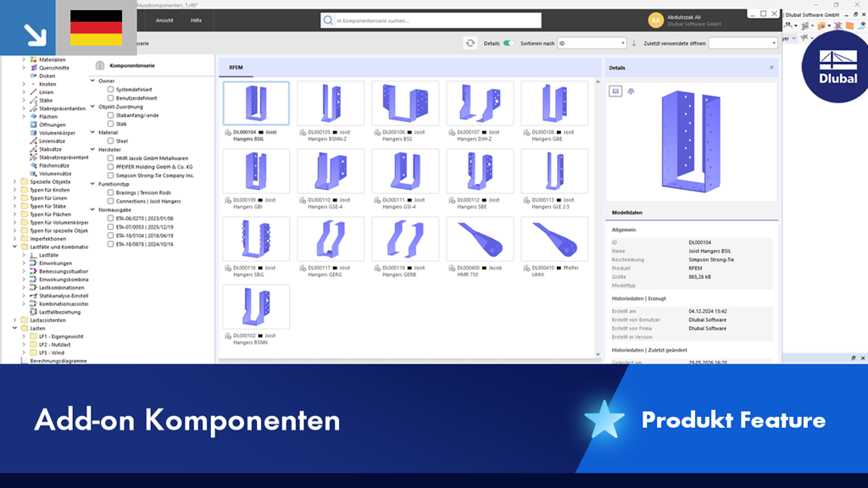Image resolution: width=868 pixels, height=488 pixels.
Task: Toggle the Details switch off
Action: click(508, 43)
